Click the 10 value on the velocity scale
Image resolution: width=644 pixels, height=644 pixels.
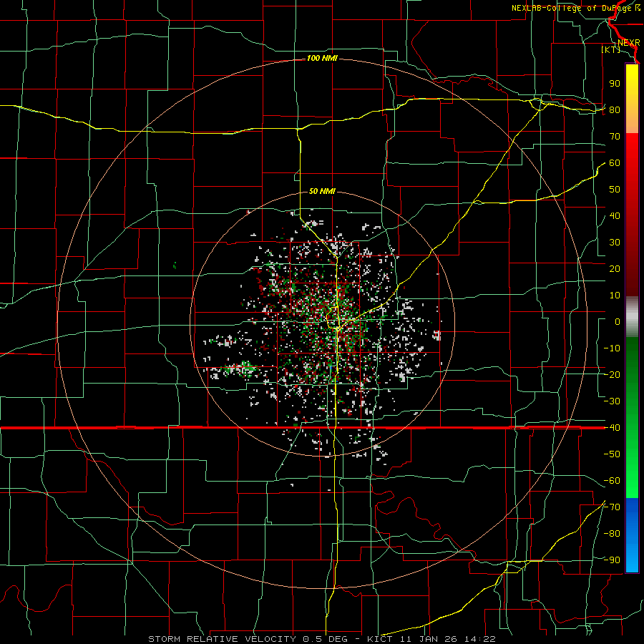(615, 296)
